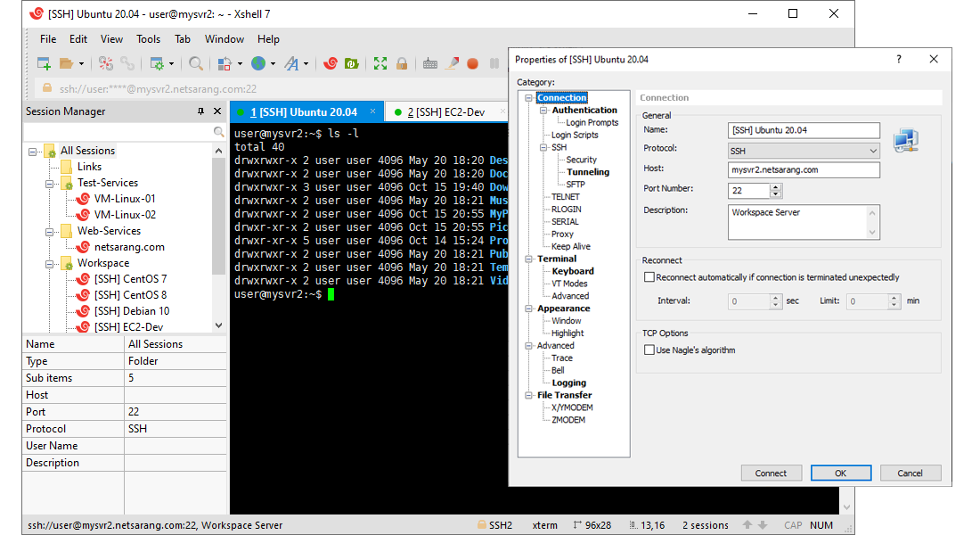Open the File menu

coord(48,39)
